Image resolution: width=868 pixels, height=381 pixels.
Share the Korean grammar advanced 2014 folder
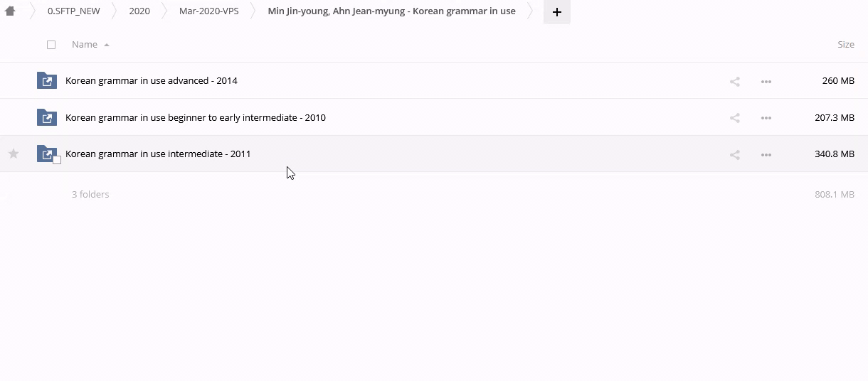click(x=735, y=82)
